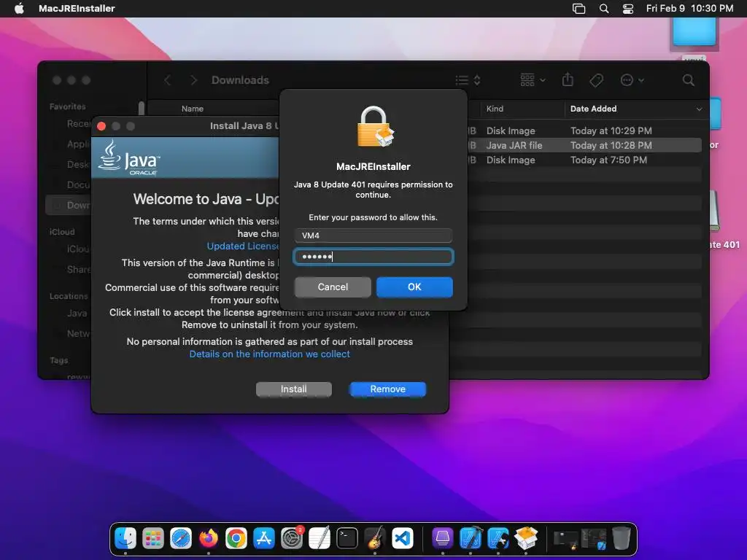Launch GarageBand from the dock
Image resolution: width=747 pixels, height=560 pixels.
(x=374, y=539)
